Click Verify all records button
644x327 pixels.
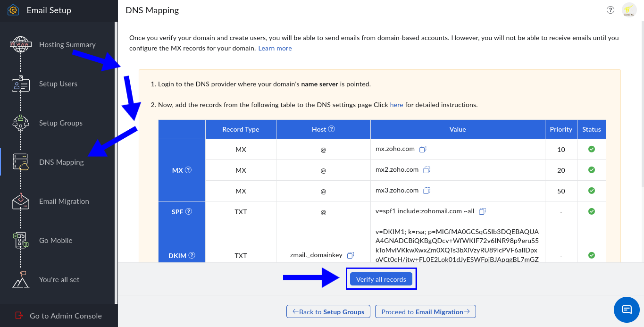click(381, 279)
